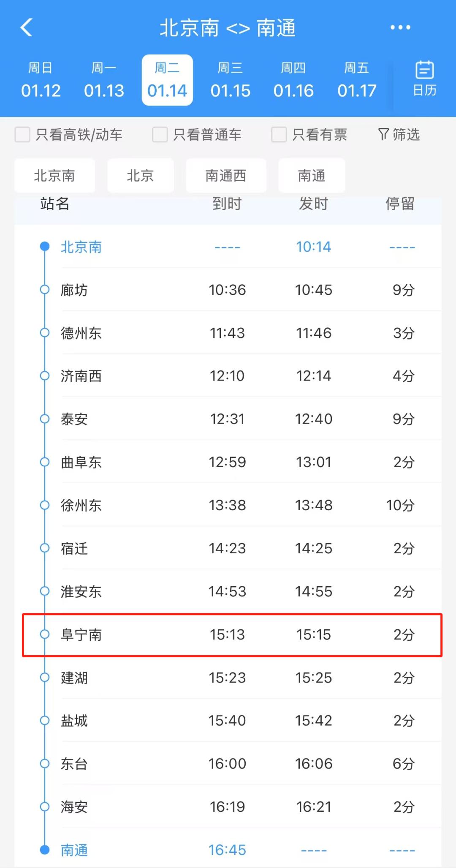Open the three-dots more options menu
The height and width of the screenshot is (868, 456).
coord(400,28)
